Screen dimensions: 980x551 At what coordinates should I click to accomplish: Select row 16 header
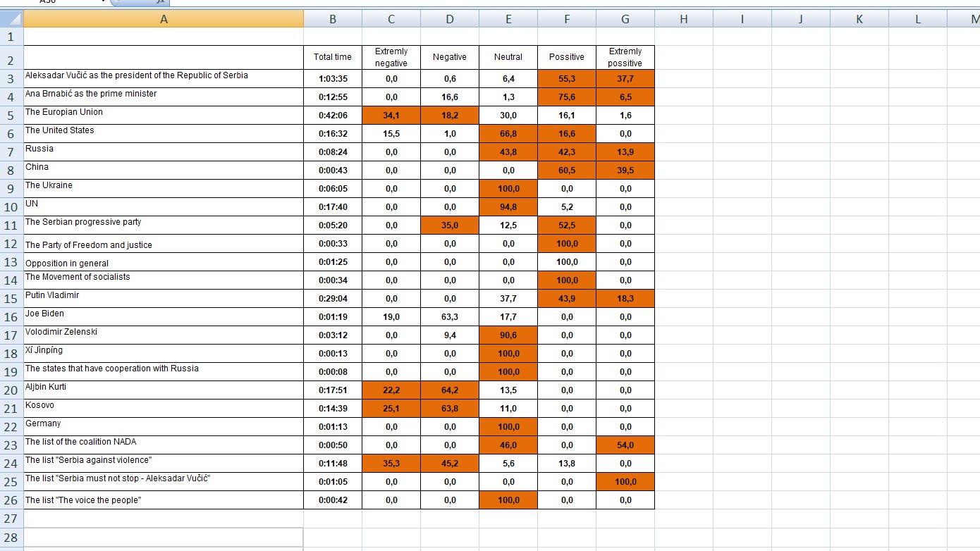click(11, 317)
